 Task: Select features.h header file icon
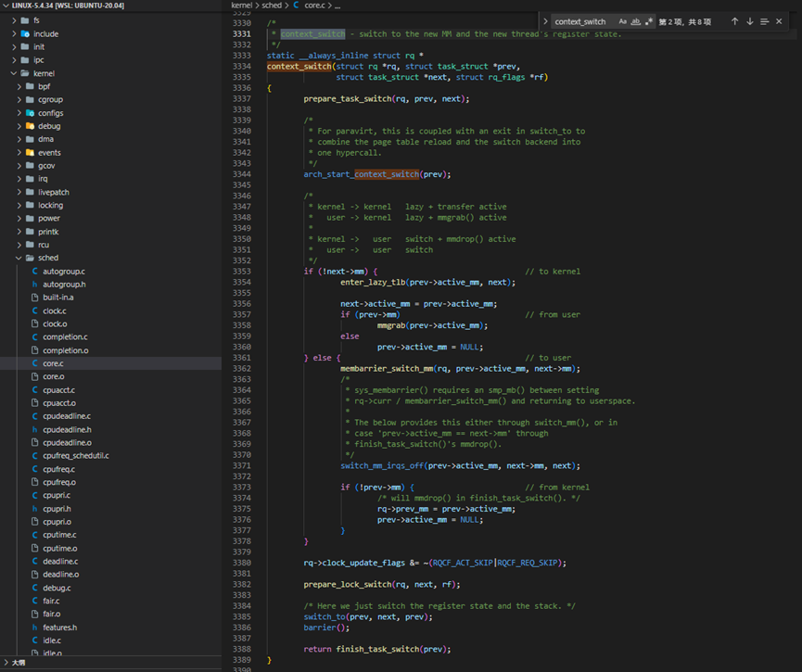tap(35, 628)
